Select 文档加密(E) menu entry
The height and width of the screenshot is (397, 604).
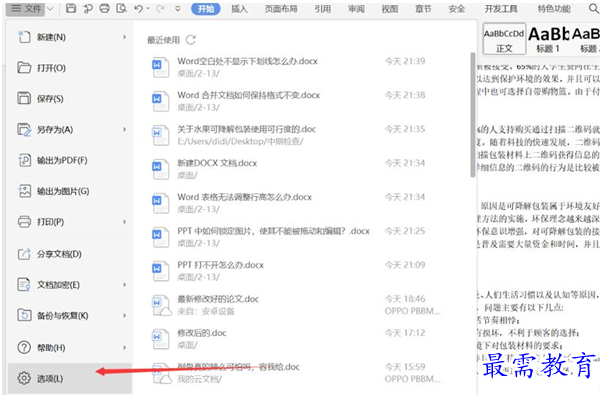tap(70, 285)
